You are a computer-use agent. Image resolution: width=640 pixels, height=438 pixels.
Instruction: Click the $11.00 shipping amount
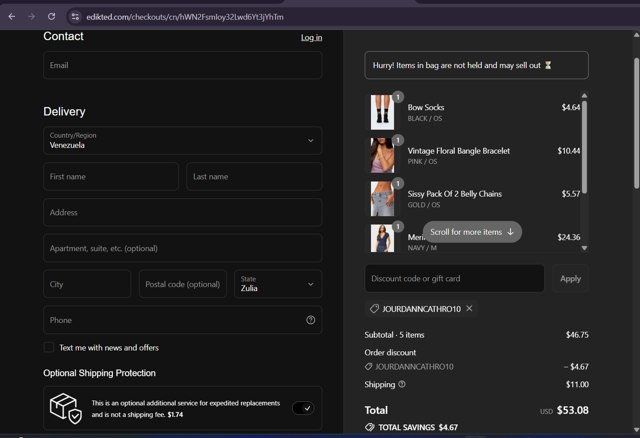tap(577, 384)
